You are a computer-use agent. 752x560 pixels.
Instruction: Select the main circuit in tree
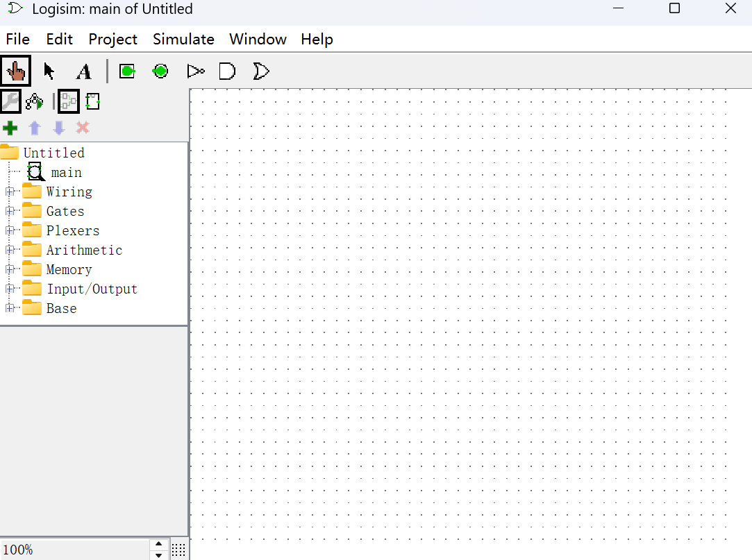pos(66,172)
